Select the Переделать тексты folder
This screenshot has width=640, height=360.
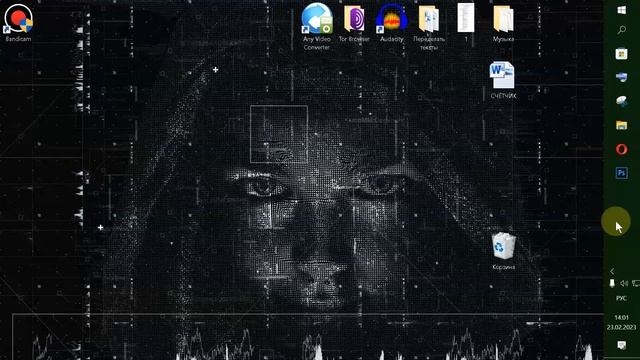coord(429,26)
